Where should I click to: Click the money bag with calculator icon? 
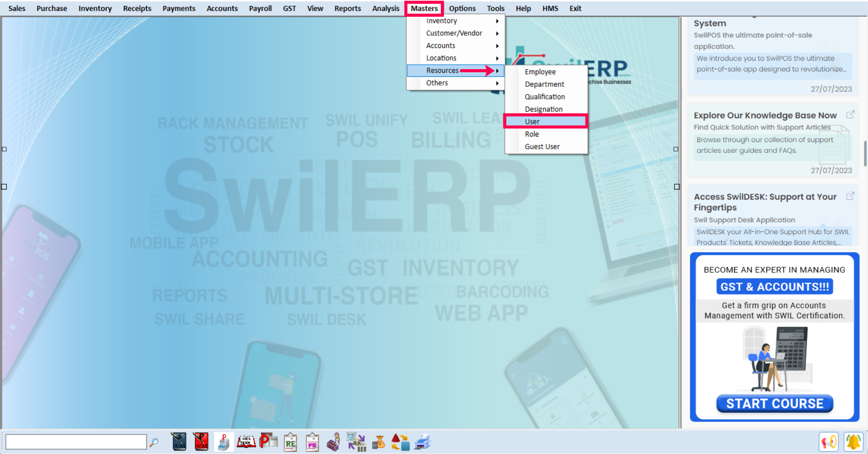pyautogui.click(x=378, y=442)
